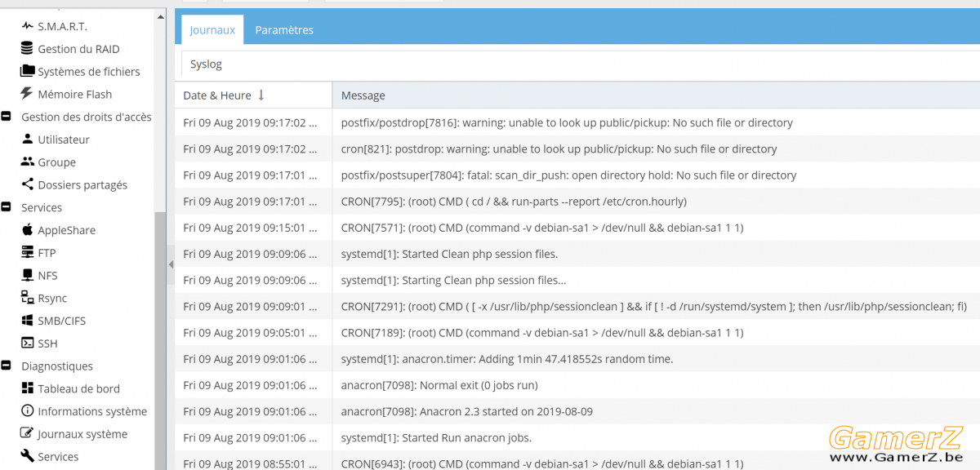The width and height of the screenshot is (980, 470).
Task: Select the Journaux tab
Action: [x=212, y=29]
